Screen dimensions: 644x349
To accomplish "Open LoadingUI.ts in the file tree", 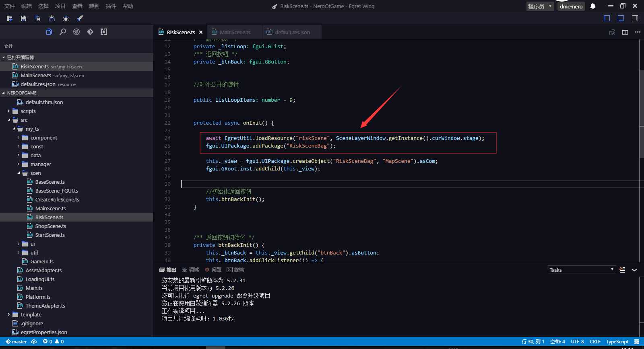I will tap(40, 279).
